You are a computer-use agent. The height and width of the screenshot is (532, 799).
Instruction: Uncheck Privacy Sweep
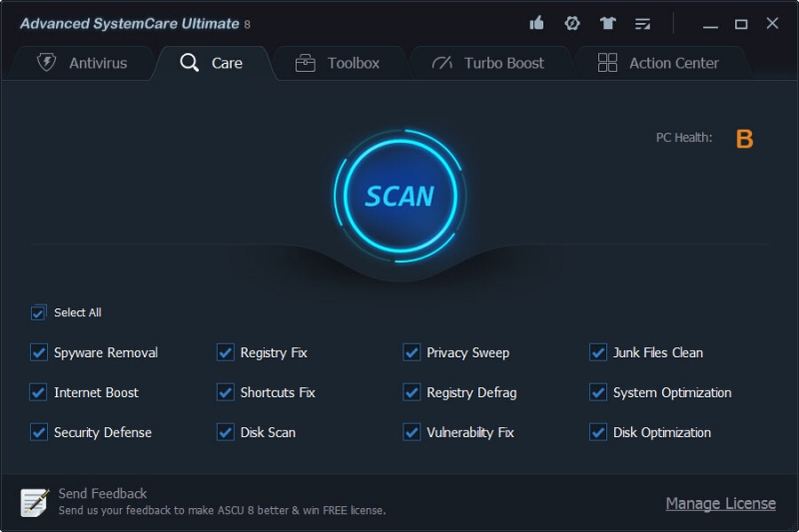[411, 352]
